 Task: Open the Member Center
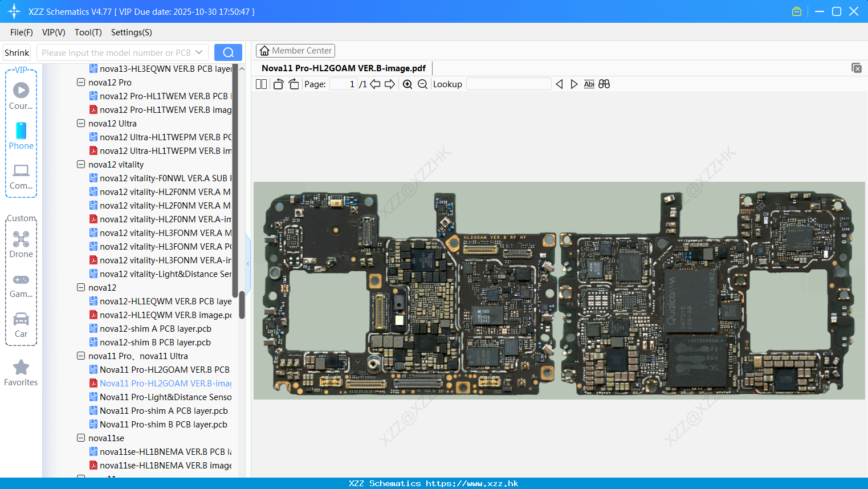pos(295,51)
